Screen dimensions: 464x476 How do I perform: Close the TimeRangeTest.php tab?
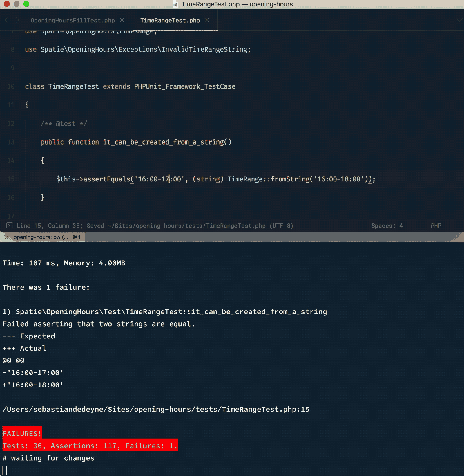coord(207,20)
